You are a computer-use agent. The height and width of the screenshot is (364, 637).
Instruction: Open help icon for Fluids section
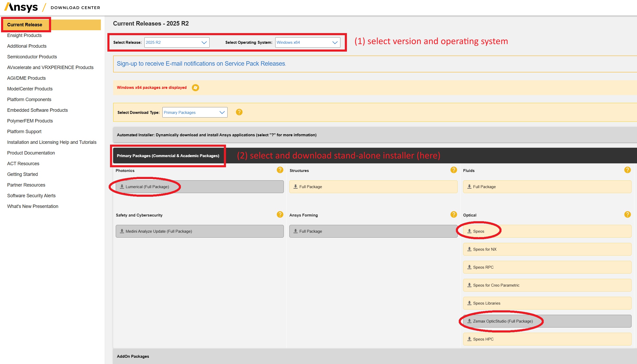tap(627, 170)
